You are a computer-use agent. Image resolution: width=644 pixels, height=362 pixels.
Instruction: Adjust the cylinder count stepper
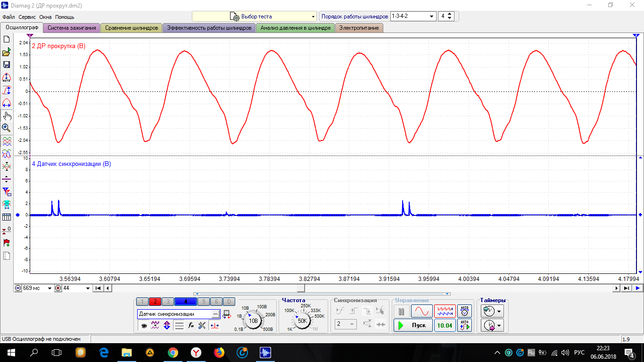(450, 16)
